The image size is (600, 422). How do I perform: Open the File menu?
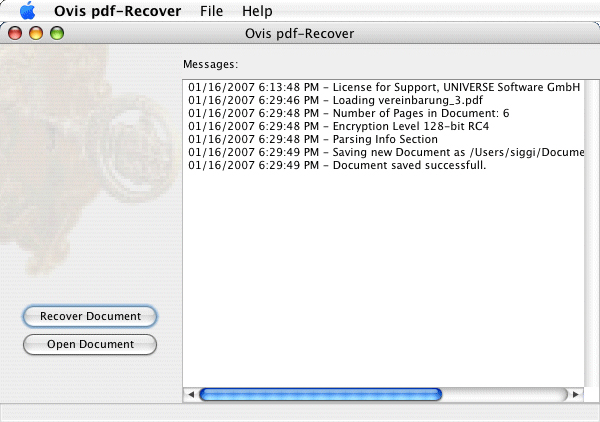211,11
